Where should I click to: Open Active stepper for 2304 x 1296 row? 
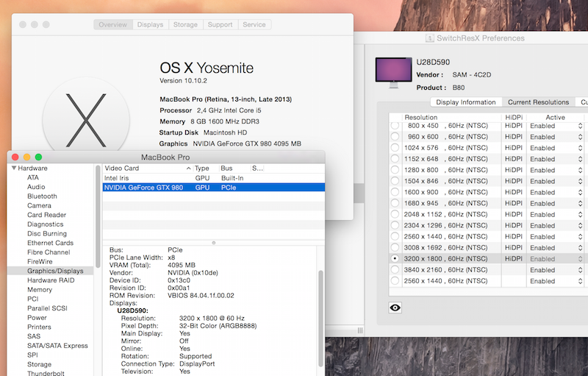click(580, 225)
